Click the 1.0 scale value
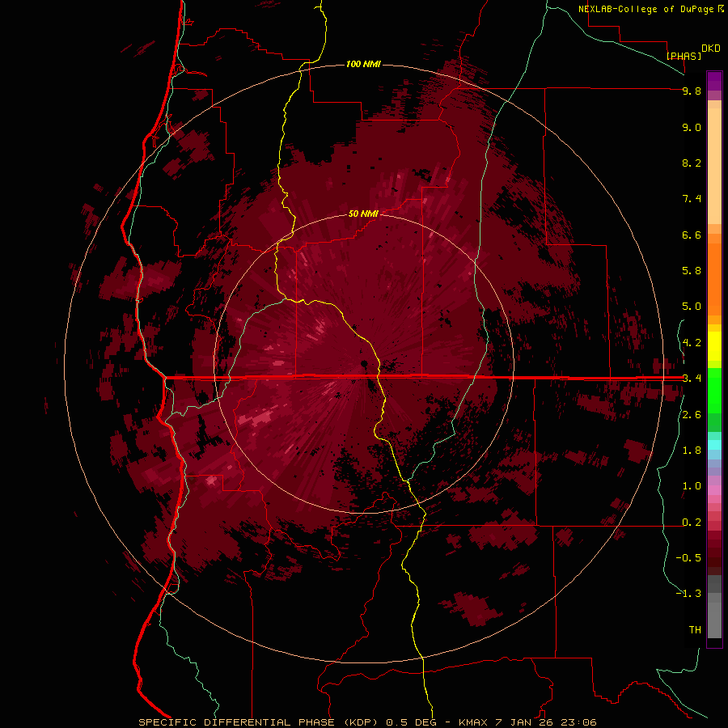The image size is (728, 728). pyautogui.click(x=691, y=486)
